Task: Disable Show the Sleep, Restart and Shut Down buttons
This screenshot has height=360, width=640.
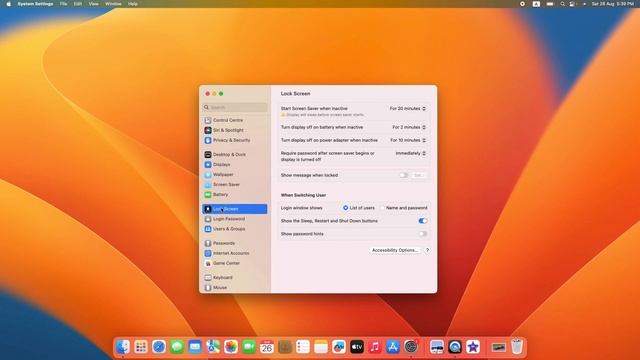Action: coord(422,221)
